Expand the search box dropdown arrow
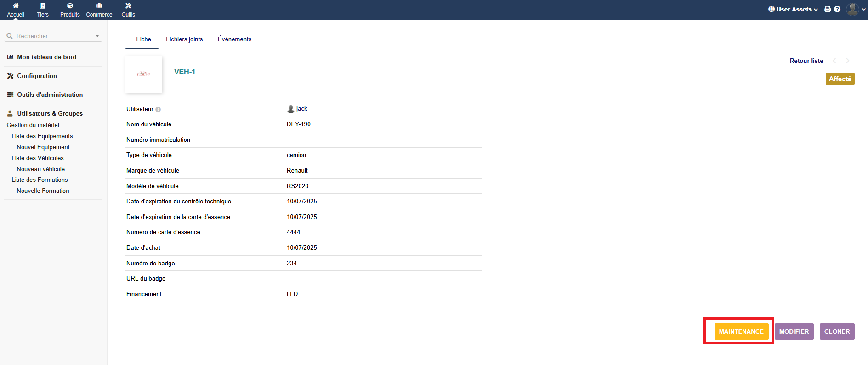Screen dimensions: 868x365 pyautogui.click(x=97, y=36)
